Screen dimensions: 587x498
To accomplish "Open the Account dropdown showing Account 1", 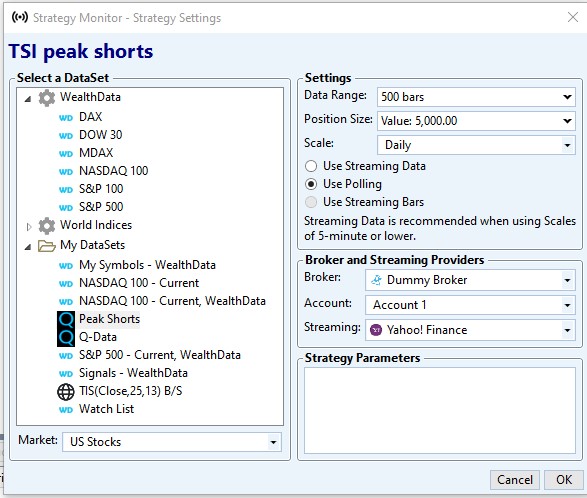I will coord(567,305).
